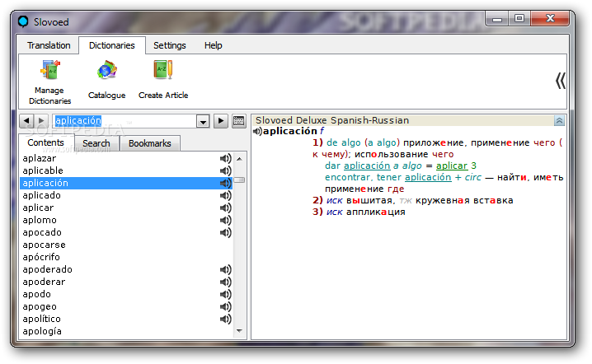Click the word list scroll up arrow
Viewport: 592px width, 364px height.
point(239,159)
